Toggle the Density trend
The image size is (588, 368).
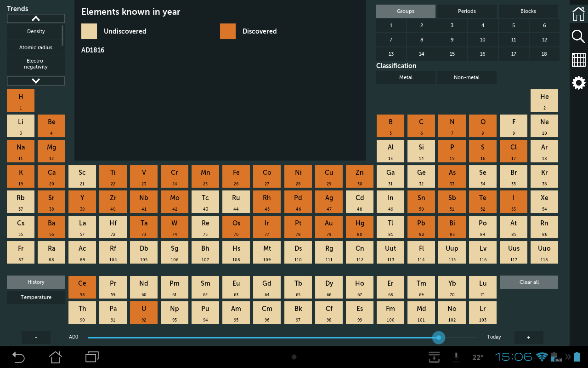[36, 31]
